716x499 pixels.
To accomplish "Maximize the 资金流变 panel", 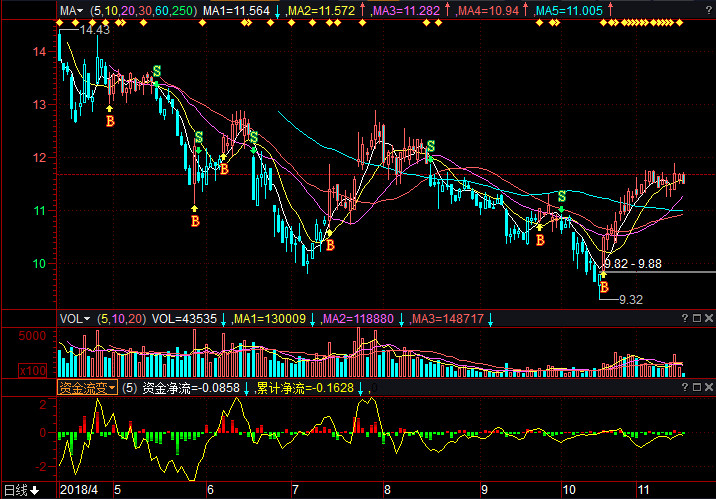I will (x=696, y=386).
